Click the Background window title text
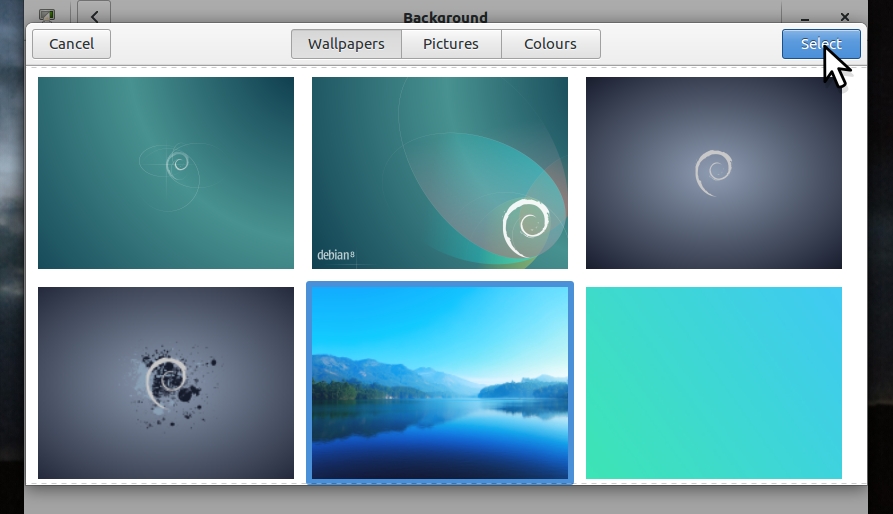The width and height of the screenshot is (893, 514). [x=445, y=17]
